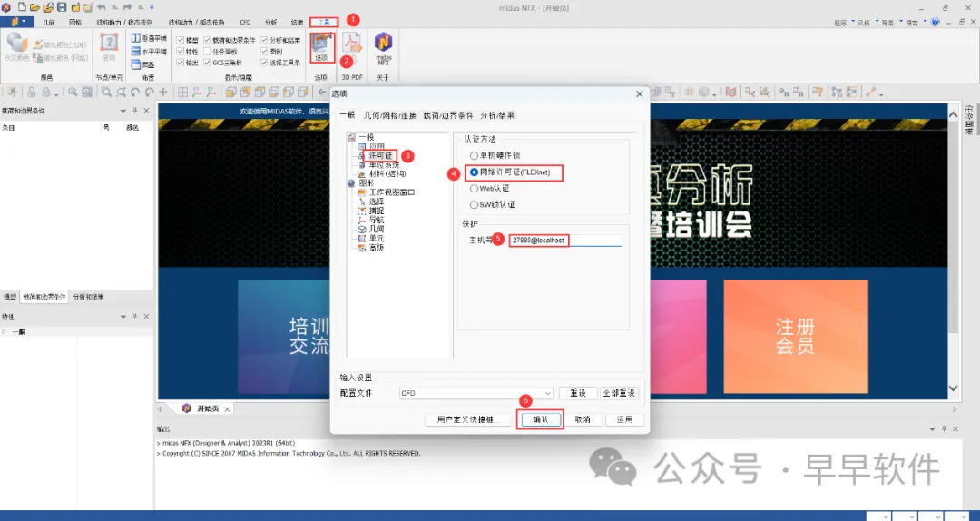Open the 几何/网格/连接 options tab
This screenshot has width=980, height=521.
pyautogui.click(x=390, y=115)
